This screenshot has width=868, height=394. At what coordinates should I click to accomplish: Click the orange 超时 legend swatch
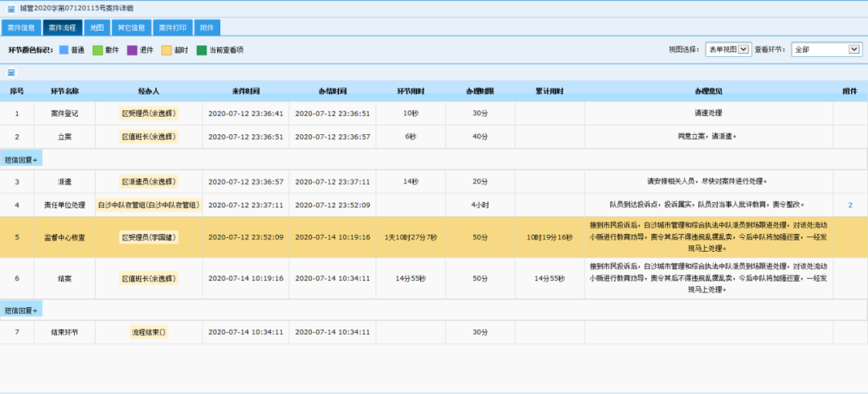click(166, 50)
